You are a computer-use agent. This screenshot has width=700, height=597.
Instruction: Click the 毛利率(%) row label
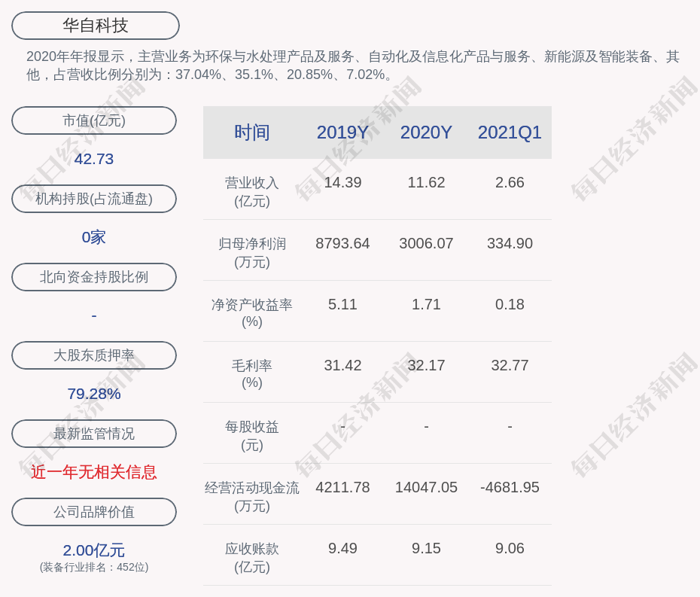252,374
